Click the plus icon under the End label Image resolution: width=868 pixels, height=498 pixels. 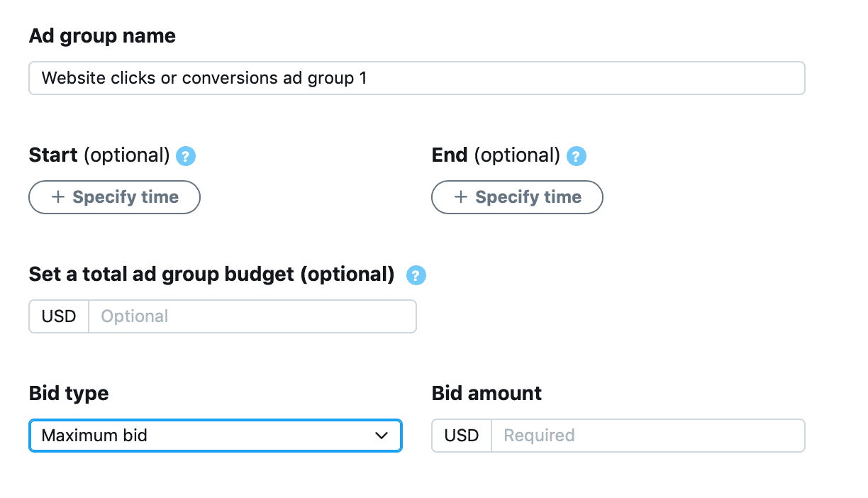[461, 197]
